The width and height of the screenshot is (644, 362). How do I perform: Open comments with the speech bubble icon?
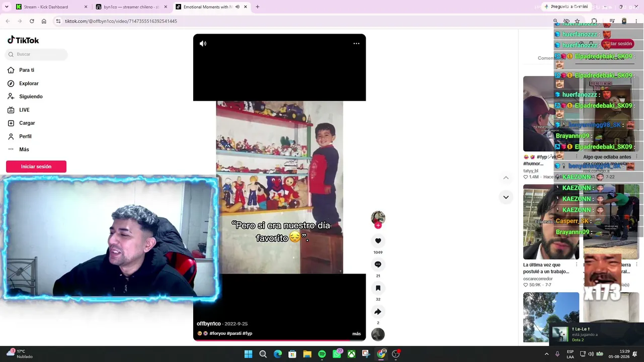[378, 264]
